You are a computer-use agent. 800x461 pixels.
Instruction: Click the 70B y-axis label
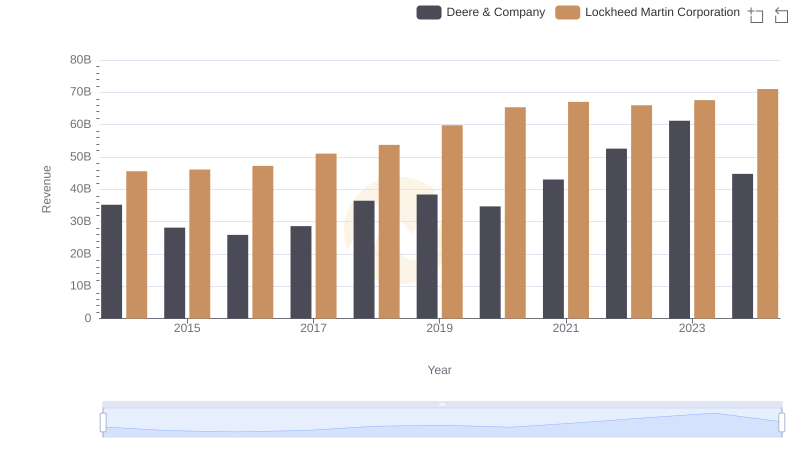[x=81, y=92]
